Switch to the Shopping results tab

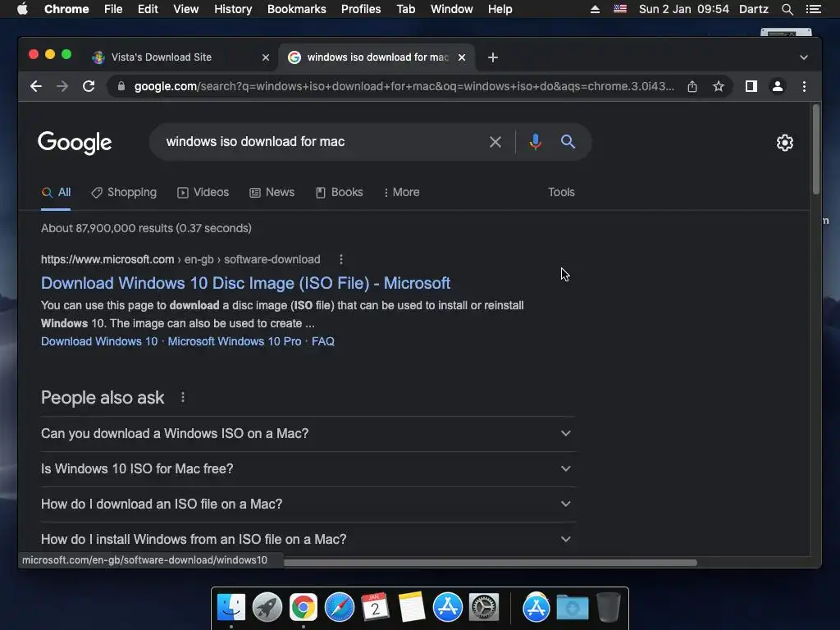[x=124, y=192]
